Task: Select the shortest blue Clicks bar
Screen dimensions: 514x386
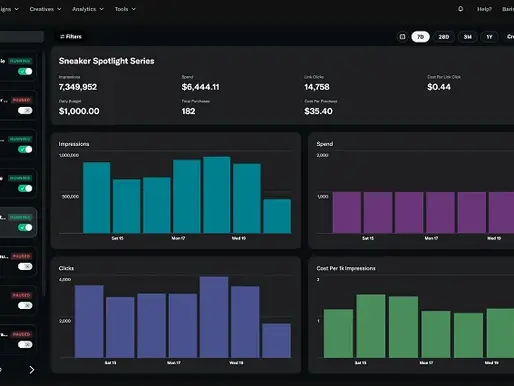Action: coord(276,341)
